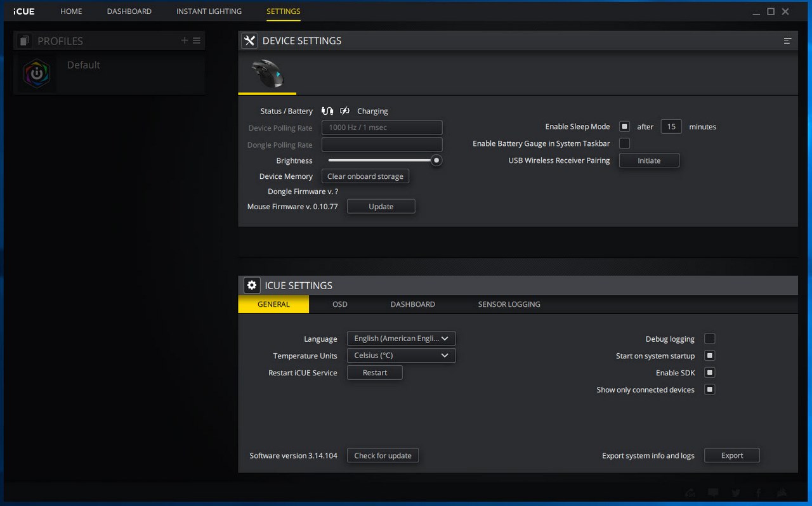Viewport: 812px width, 506px height.
Task: Click the Mouse Firmware v. 0.10.77 label
Action: pos(292,207)
